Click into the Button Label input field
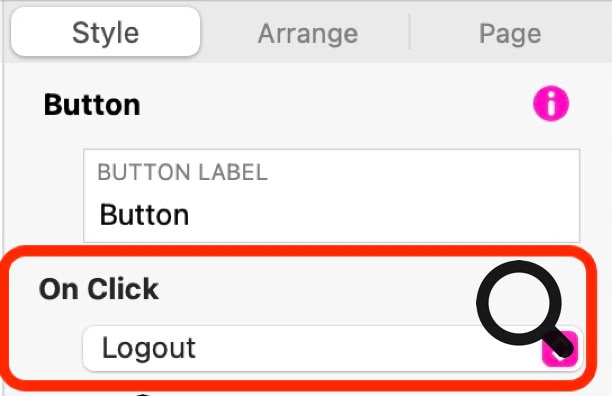612x396 pixels. pos(331,195)
